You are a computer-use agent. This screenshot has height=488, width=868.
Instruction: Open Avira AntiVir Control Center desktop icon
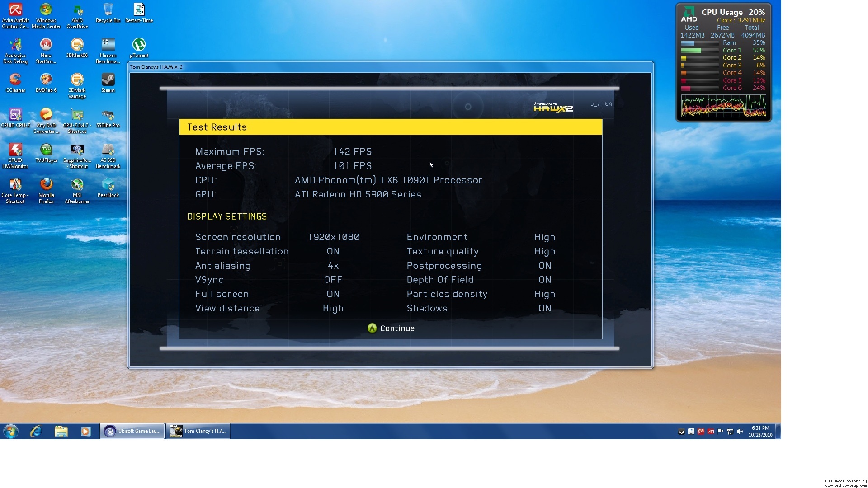(15, 16)
